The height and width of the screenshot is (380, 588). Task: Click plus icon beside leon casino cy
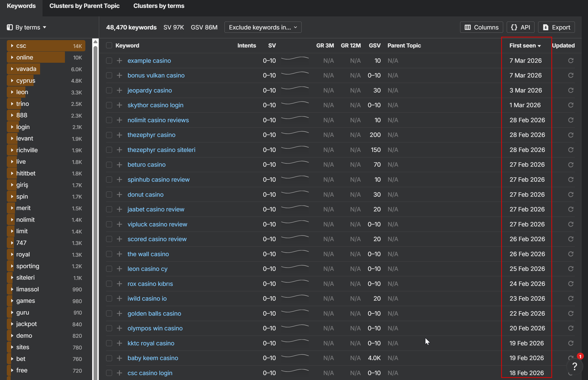(x=119, y=269)
